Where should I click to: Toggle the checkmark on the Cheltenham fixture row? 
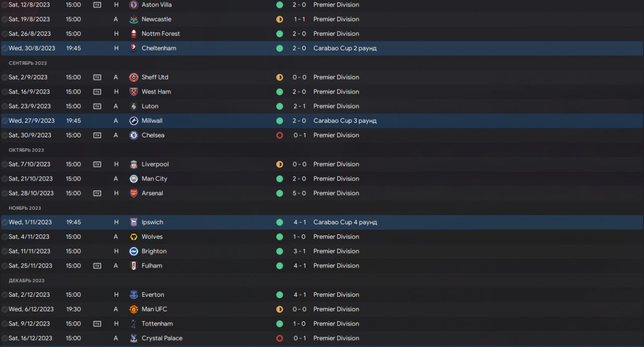(x=5, y=48)
